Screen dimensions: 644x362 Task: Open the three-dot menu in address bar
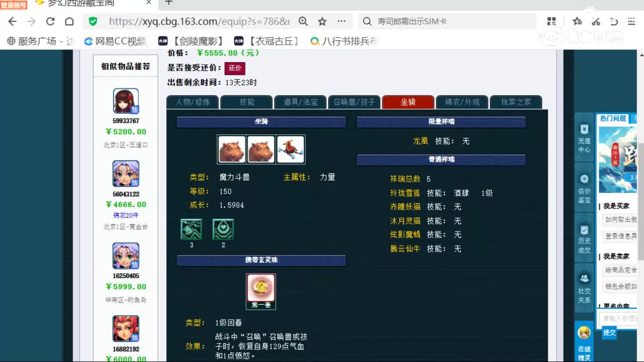pos(342,21)
